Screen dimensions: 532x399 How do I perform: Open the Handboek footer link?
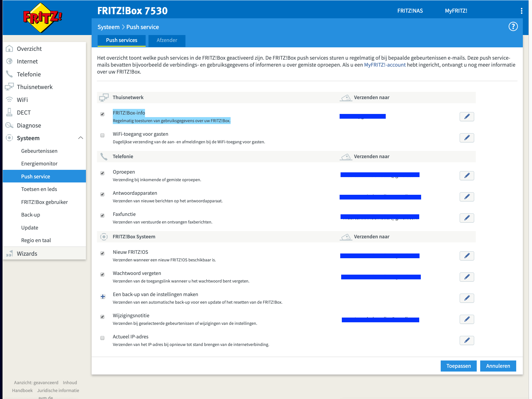click(22, 390)
